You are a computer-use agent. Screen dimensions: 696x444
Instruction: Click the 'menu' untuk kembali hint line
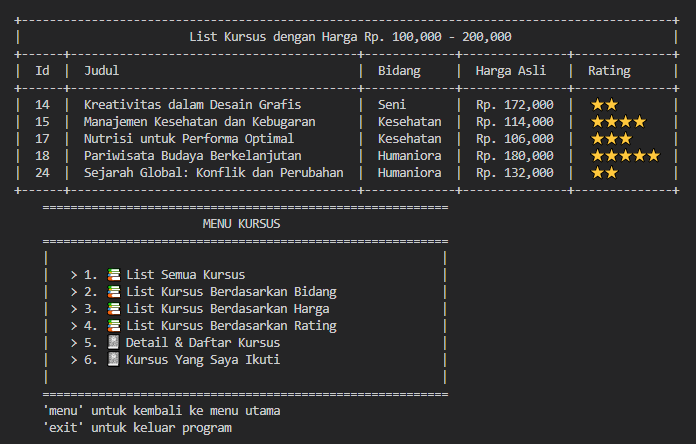pos(162,411)
